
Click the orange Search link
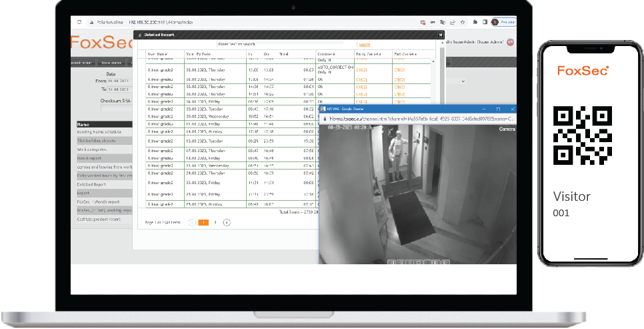(364, 45)
